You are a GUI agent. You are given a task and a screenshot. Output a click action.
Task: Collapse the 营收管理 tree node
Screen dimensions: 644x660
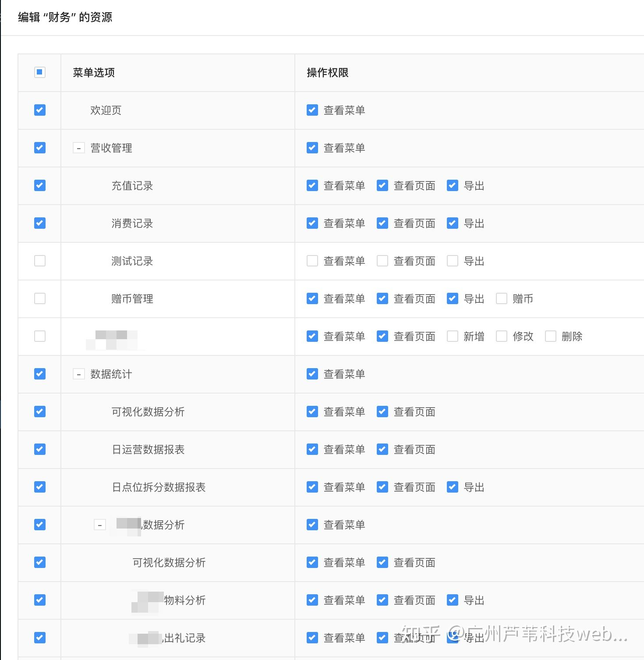(78, 148)
